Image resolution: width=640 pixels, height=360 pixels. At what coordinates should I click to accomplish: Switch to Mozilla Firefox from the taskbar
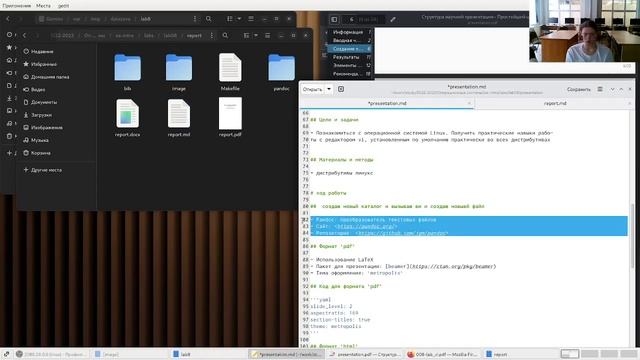click(443, 354)
